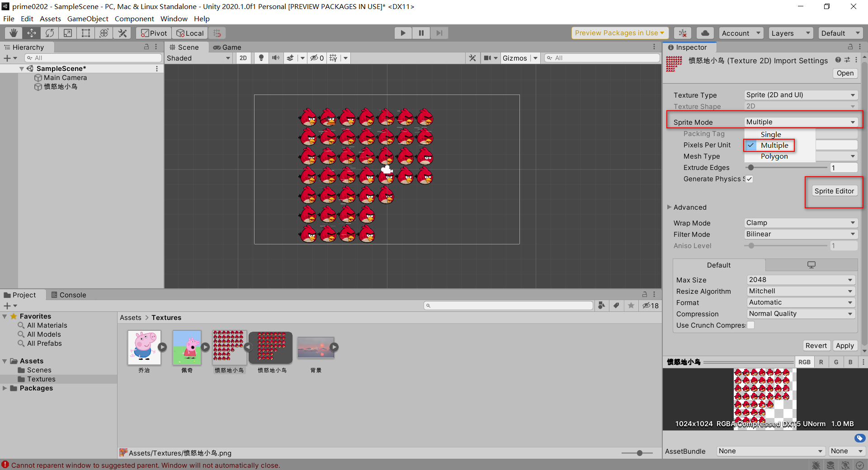Switch to the Console tab
868x470 pixels.
click(69, 295)
